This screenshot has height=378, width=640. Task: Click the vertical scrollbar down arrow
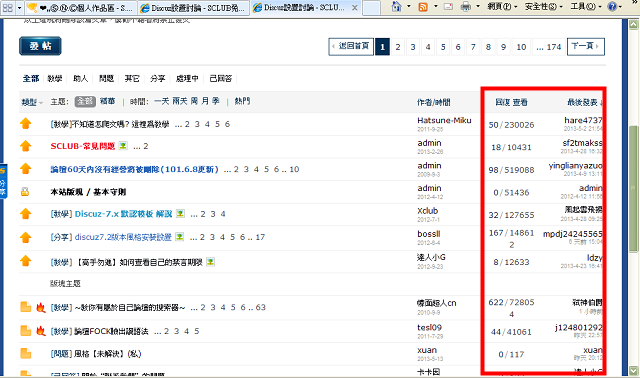click(633, 371)
